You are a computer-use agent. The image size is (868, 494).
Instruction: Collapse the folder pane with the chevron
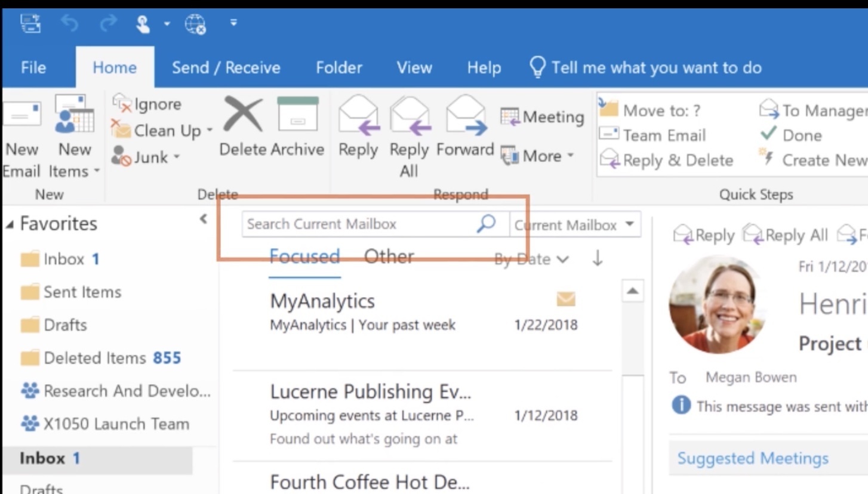[204, 219]
